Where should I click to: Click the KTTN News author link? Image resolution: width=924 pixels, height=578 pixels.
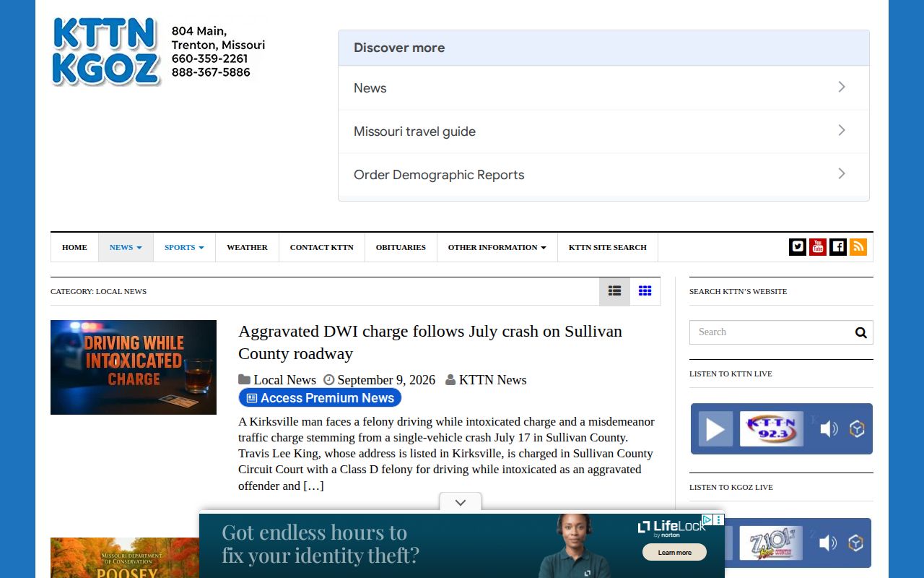click(492, 380)
